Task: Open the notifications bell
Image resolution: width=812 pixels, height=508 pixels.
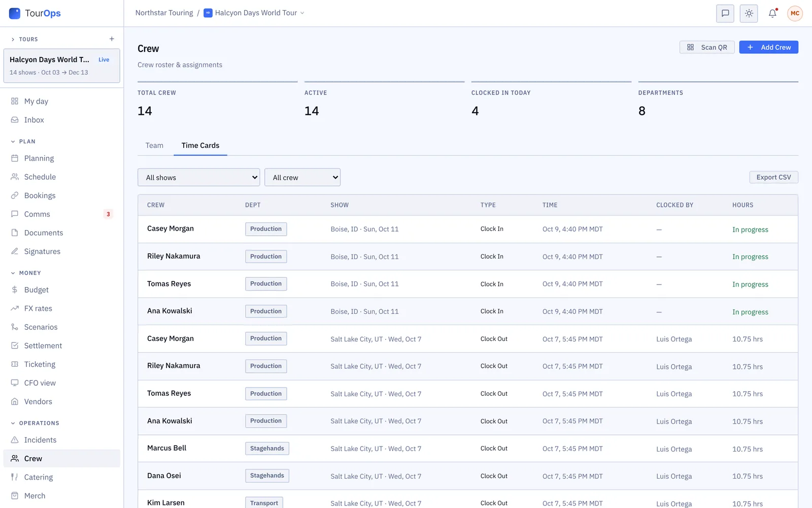Action: coord(772,14)
